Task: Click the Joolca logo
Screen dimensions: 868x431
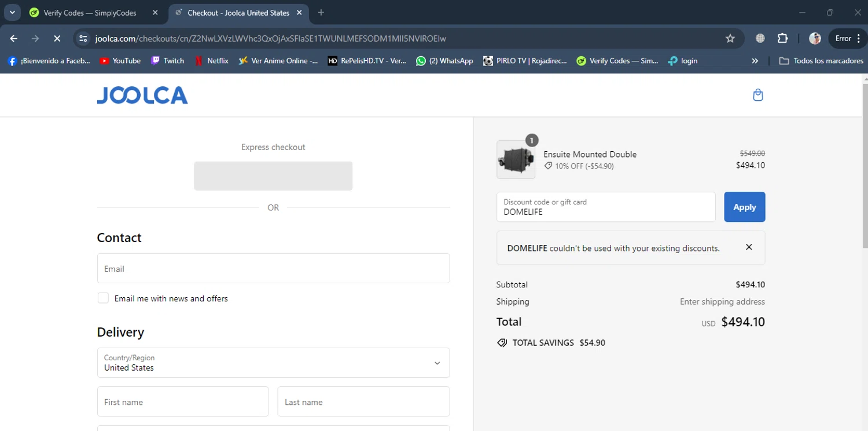Action: [x=142, y=95]
